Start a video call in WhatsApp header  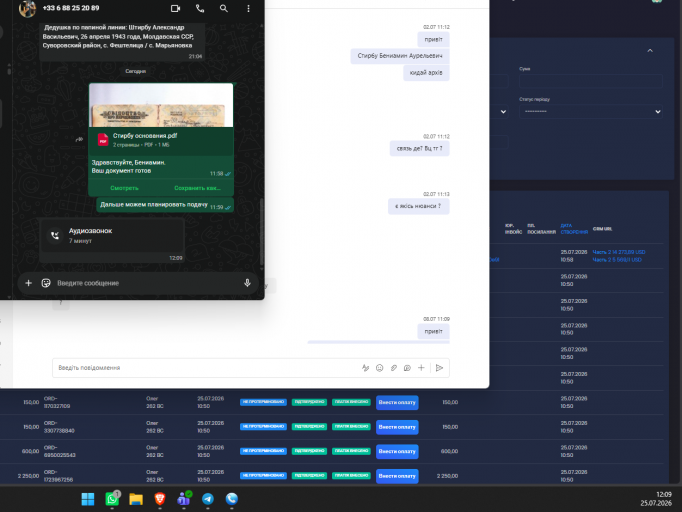175,8
